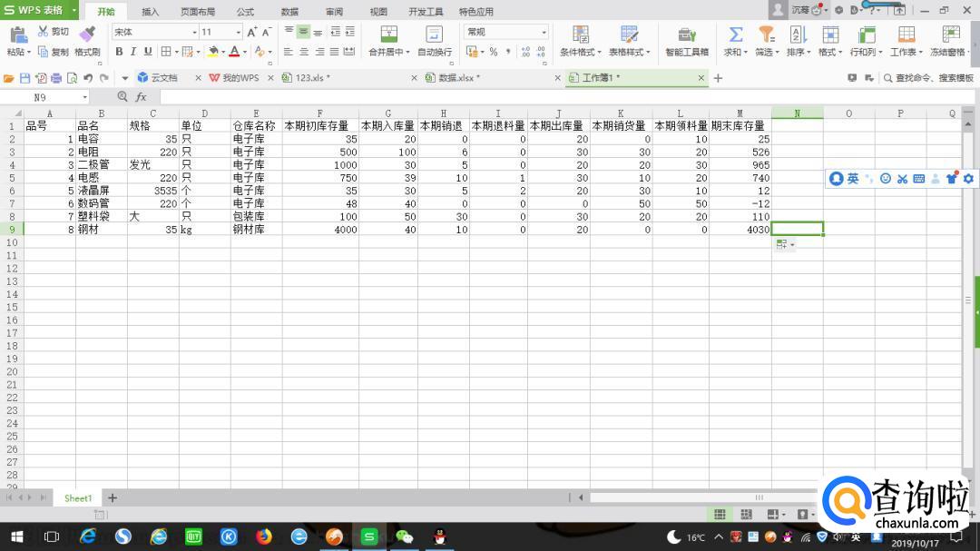980x551 pixels.
Task: Click the Copy button
Action: [x=54, y=52]
